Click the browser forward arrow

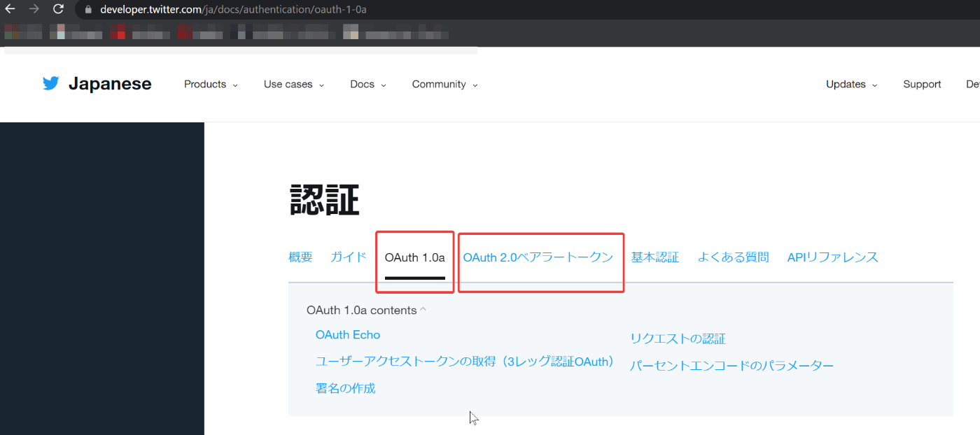pyautogui.click(x=34, y=10)
